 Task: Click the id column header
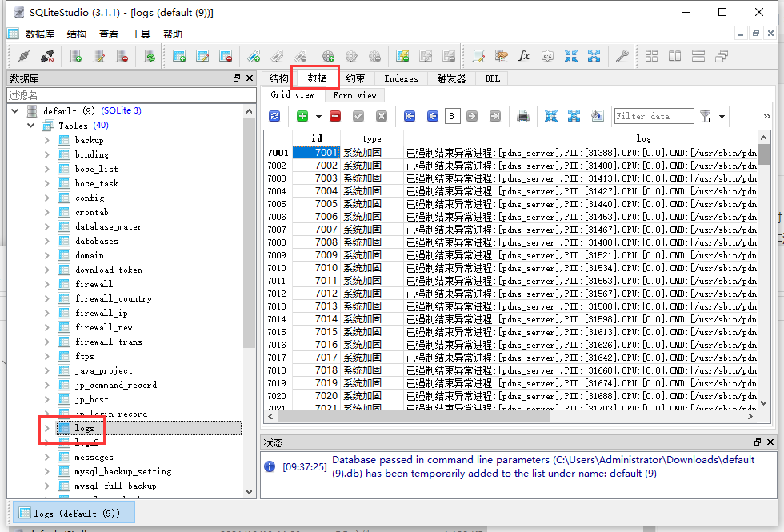click(317, 138)
